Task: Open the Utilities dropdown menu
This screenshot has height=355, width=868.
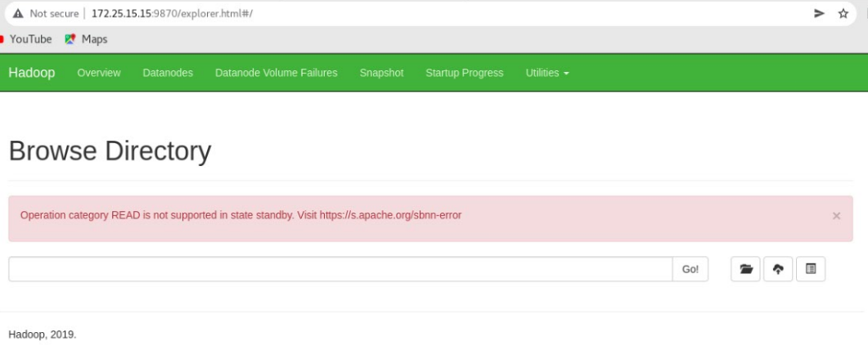Action: 547,73
